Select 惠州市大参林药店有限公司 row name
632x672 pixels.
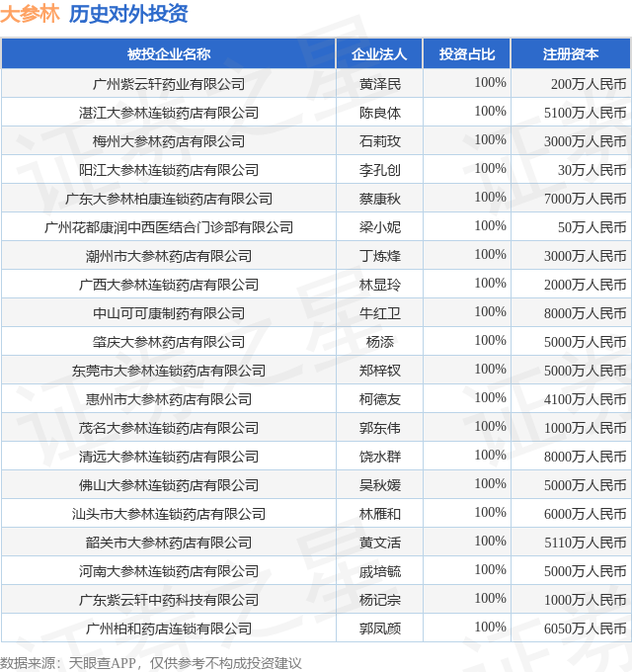tap(169, 399)
